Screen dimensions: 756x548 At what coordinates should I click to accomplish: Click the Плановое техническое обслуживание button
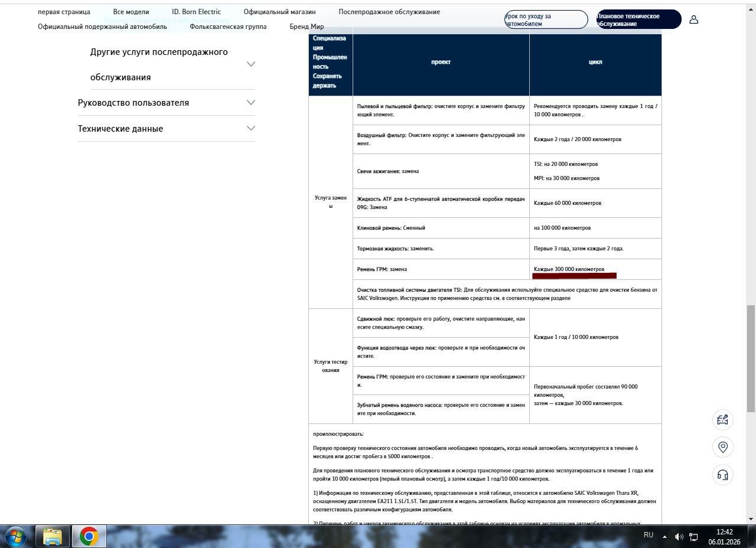[639, 19]
